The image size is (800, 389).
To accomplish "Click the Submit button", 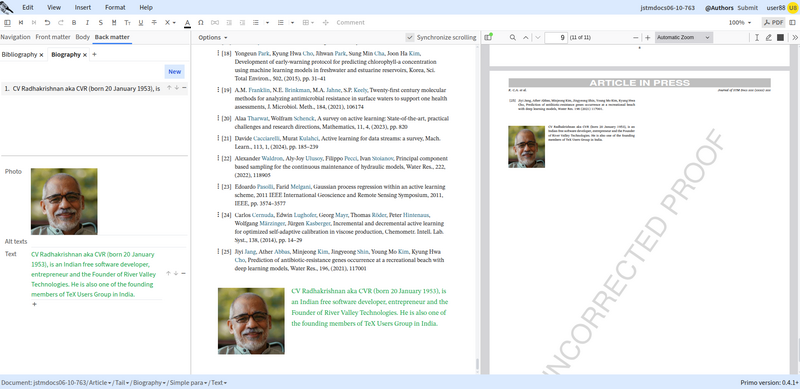I will coord(747,8).
